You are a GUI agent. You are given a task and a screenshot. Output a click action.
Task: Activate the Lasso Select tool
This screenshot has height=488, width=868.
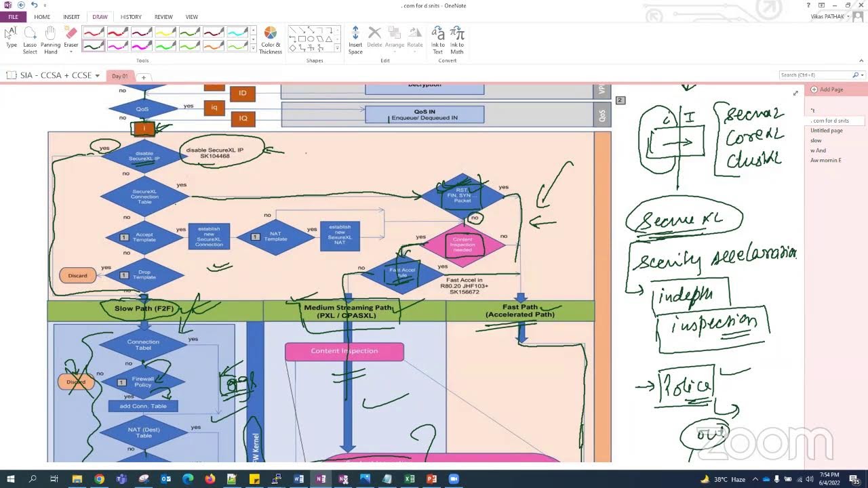pos(30,40)
